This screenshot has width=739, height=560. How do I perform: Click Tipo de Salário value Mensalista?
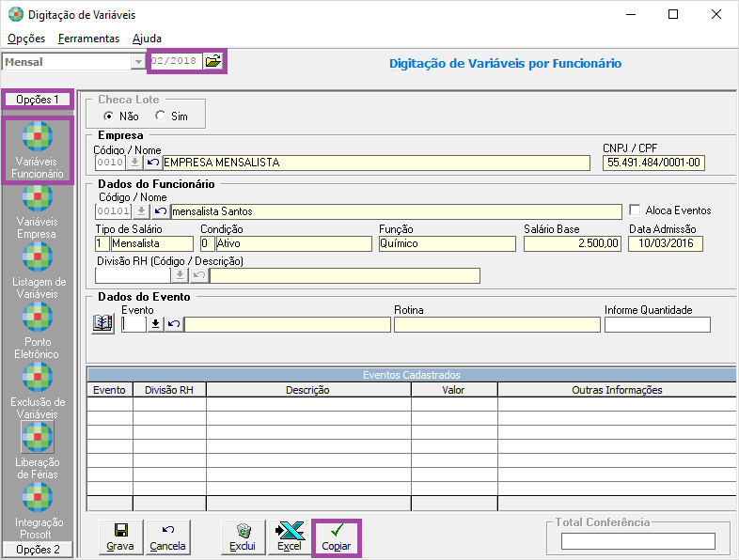tap(152, 243)
